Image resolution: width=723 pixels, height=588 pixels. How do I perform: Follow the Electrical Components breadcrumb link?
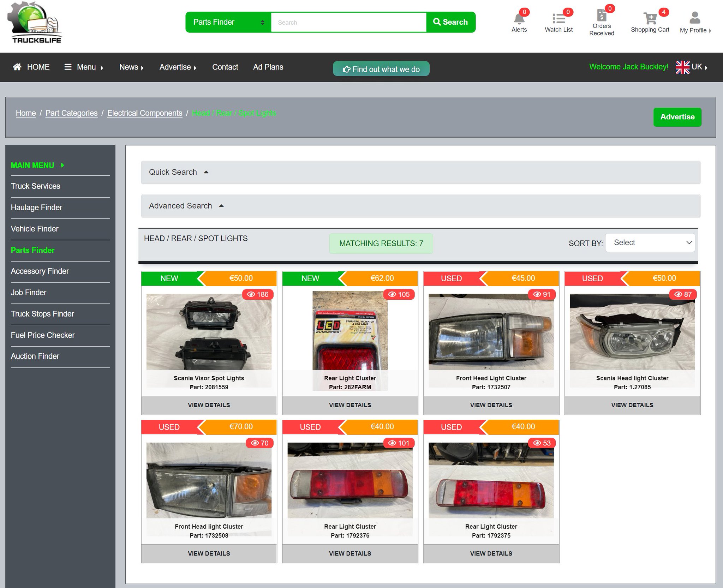coord(145,113)
